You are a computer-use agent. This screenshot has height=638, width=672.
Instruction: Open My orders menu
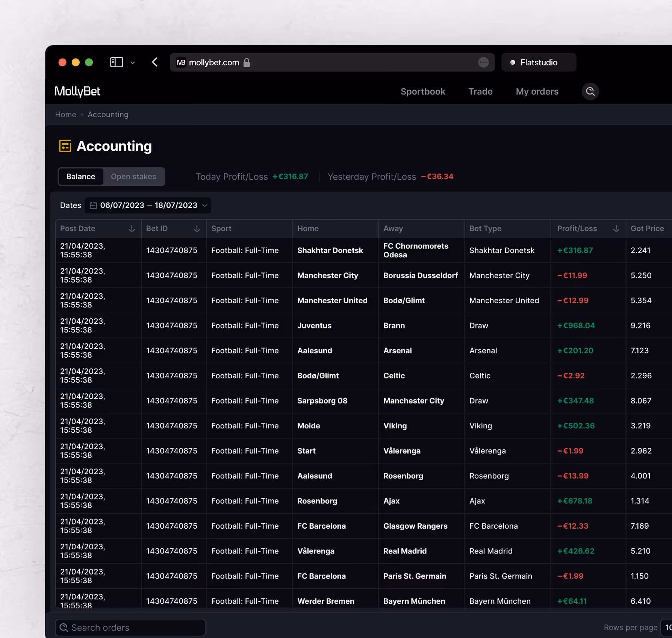click(x=537, y=92)
